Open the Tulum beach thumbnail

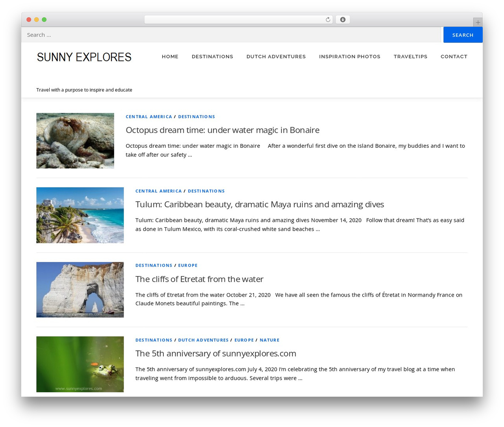click(80, 215)
